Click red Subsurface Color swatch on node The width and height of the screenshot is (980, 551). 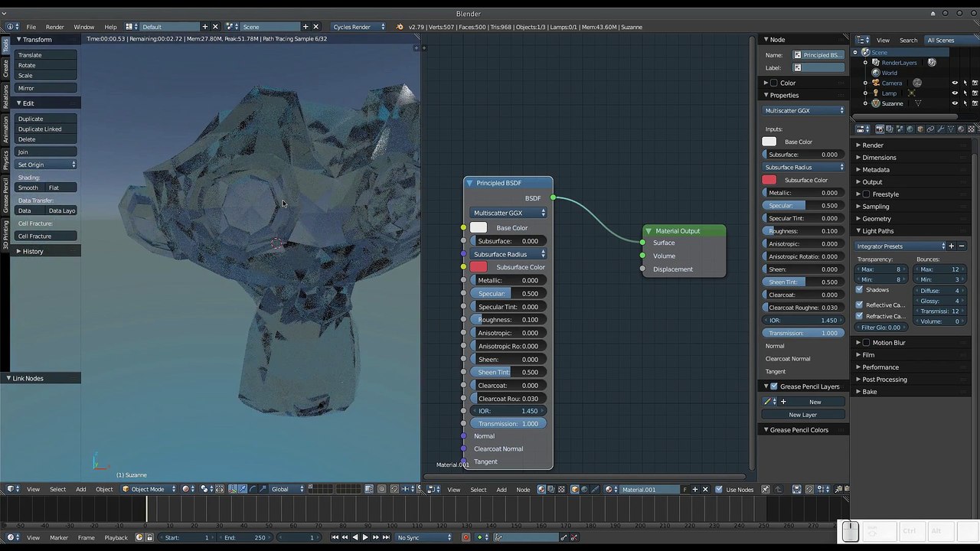pyautogui.click(x=479, y=267)
